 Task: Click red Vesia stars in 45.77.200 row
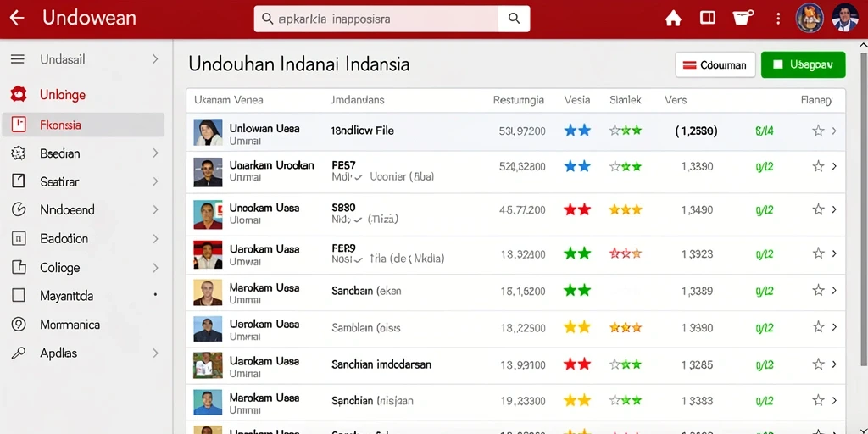(577, 209)
